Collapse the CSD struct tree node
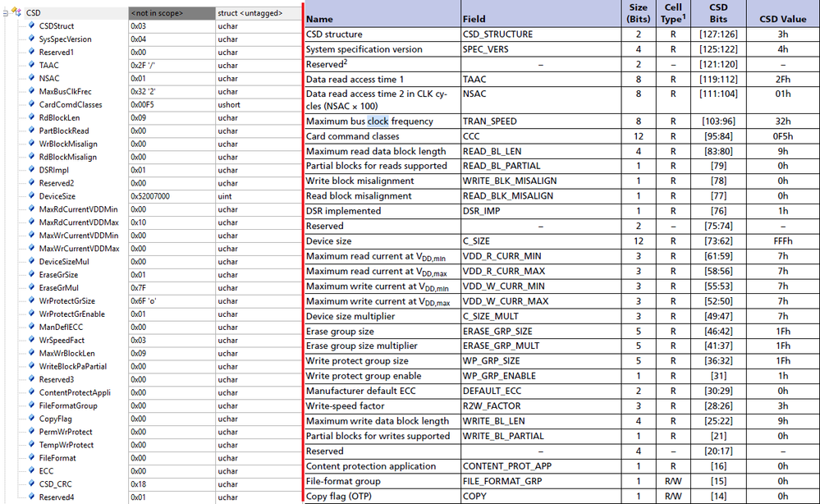The height and width of the screenshot is (504, 820). pos(5,13)
